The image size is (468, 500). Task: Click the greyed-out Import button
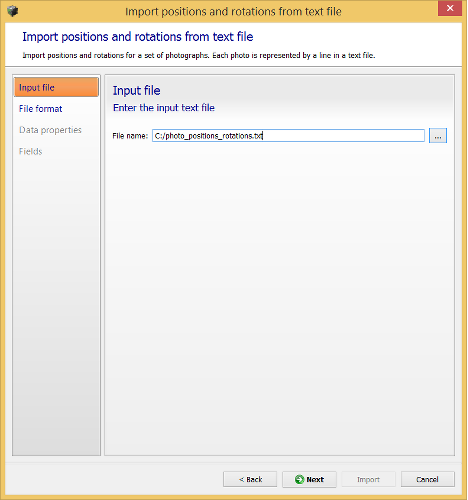click(368, 479)
